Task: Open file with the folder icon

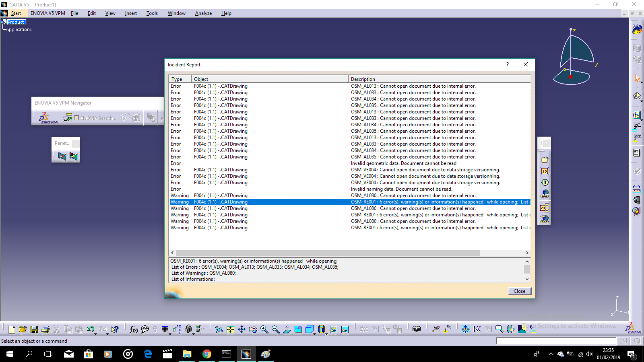Action: (x=23, y=329)
